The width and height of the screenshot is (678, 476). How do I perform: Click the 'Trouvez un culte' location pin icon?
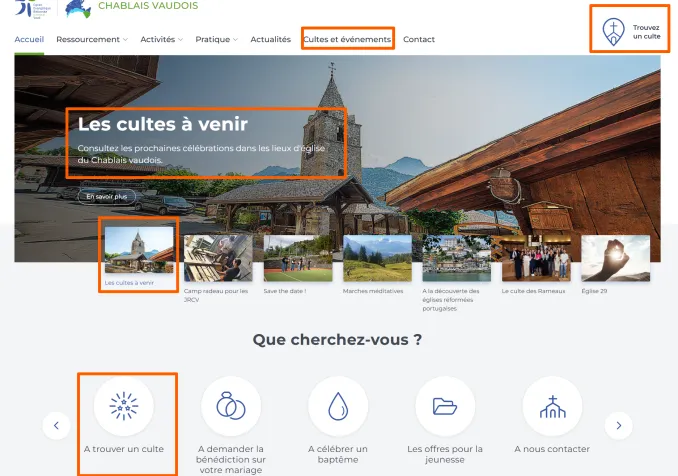(612, 33)
